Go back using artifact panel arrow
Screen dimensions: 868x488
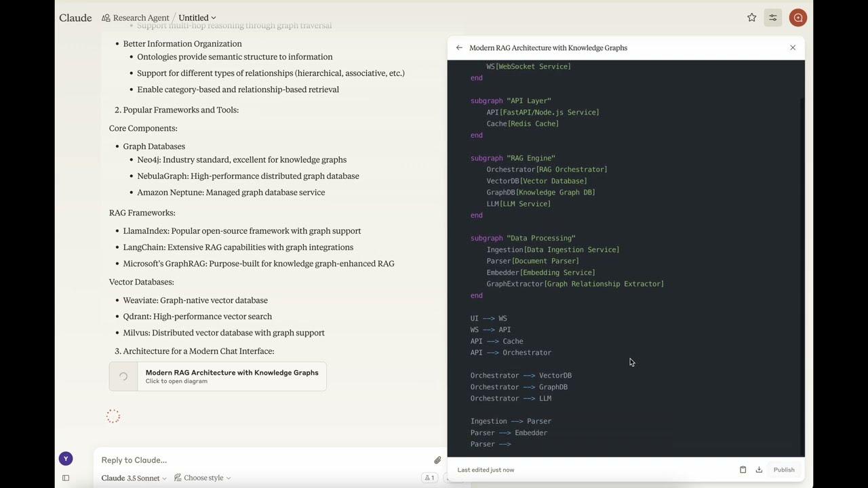tap(459, 48)
